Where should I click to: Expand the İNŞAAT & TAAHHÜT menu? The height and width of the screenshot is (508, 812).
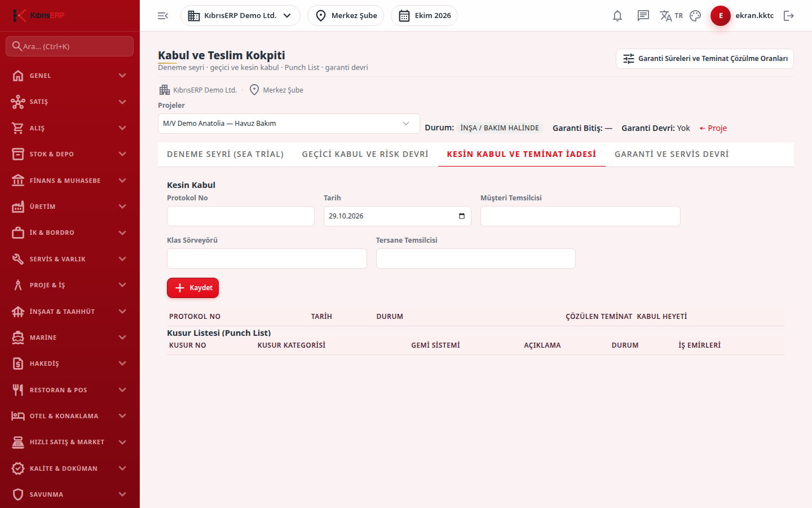69,312
